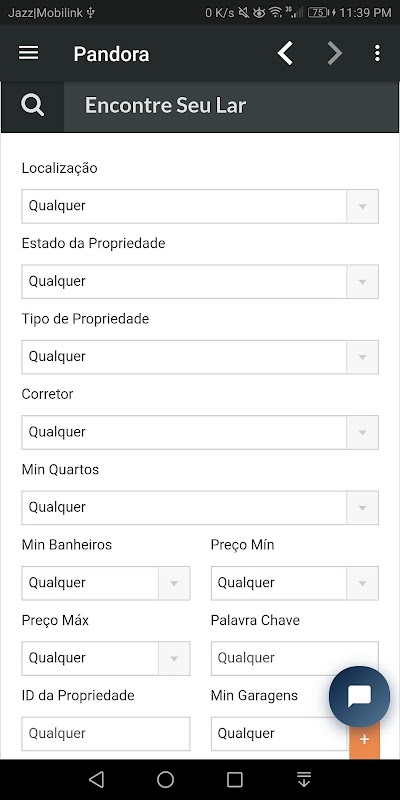The height and width of the screenshot is (800, 400).
Task: Open the chat bubble button
Action: [359, 696]
